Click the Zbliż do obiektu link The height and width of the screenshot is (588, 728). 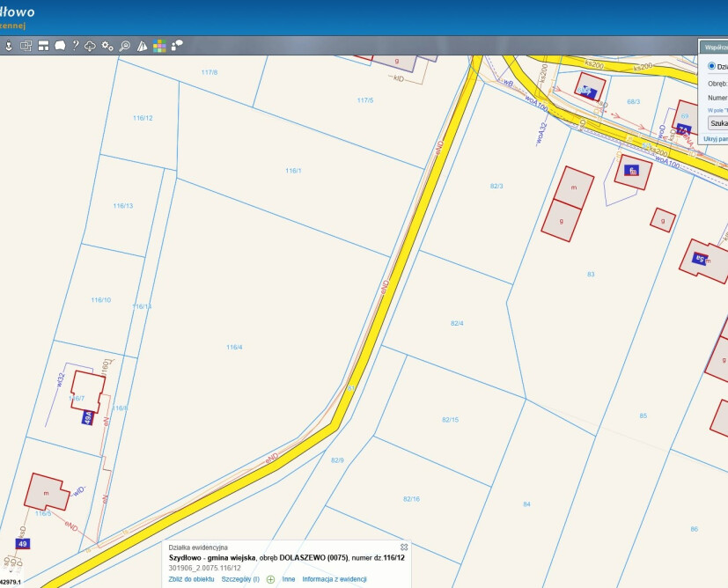click(x=191, y=579)
